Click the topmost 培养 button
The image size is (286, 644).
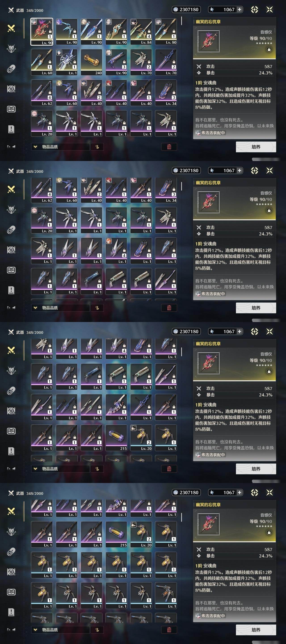point(256,147)
